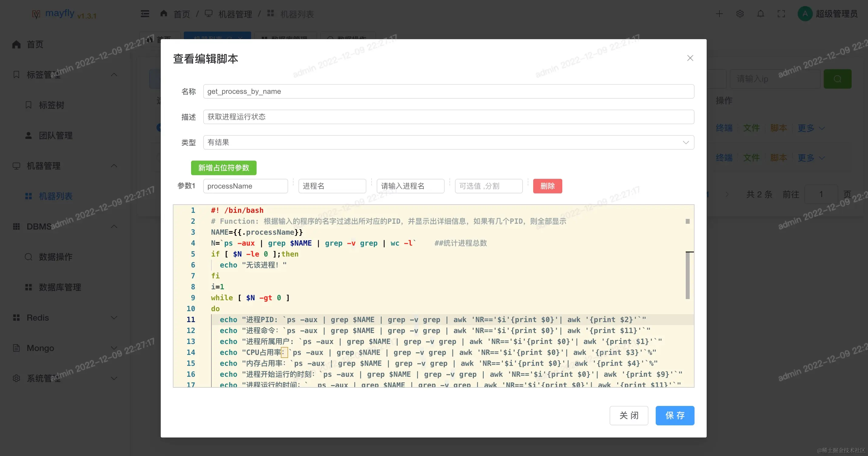
Task: Expand the Redis sidebar menu
Action: [x=114, y=318]
